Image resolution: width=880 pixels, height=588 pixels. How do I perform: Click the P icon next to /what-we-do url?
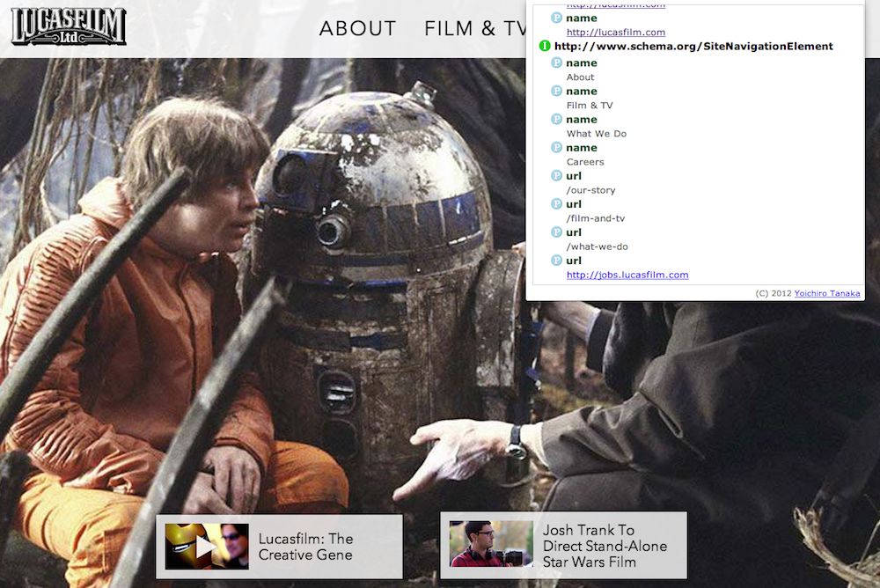click(556, 232)
